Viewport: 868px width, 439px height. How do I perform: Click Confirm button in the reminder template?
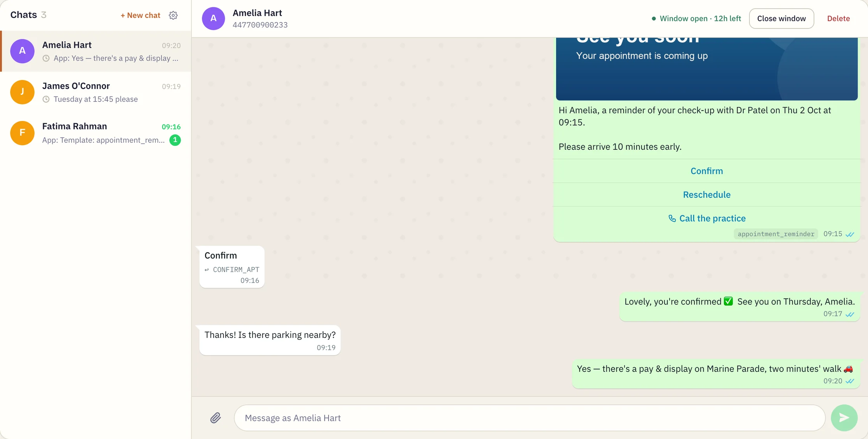coord(706,171)
